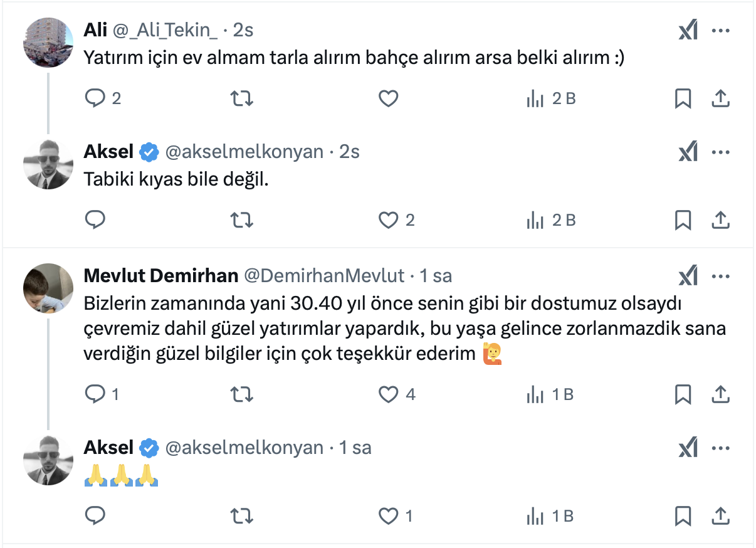Open more menu on Aksel's "Tabiki" reply

[x=721, y=152]
